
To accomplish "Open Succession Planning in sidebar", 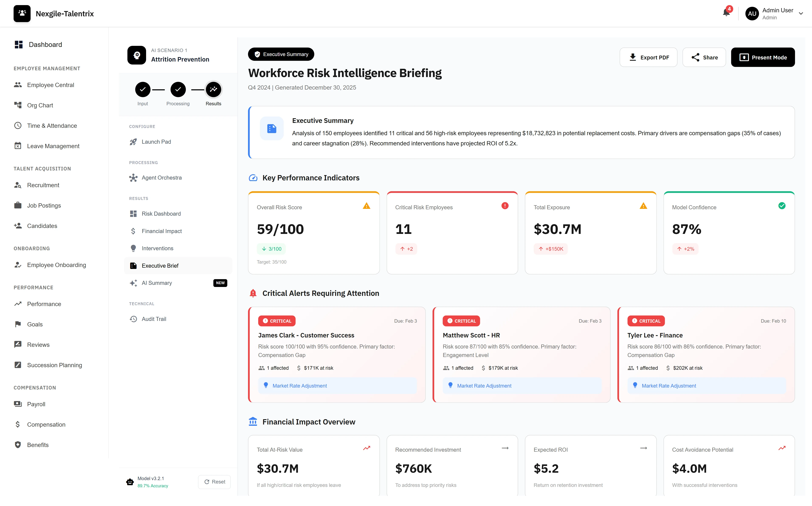I will point(54,365).
